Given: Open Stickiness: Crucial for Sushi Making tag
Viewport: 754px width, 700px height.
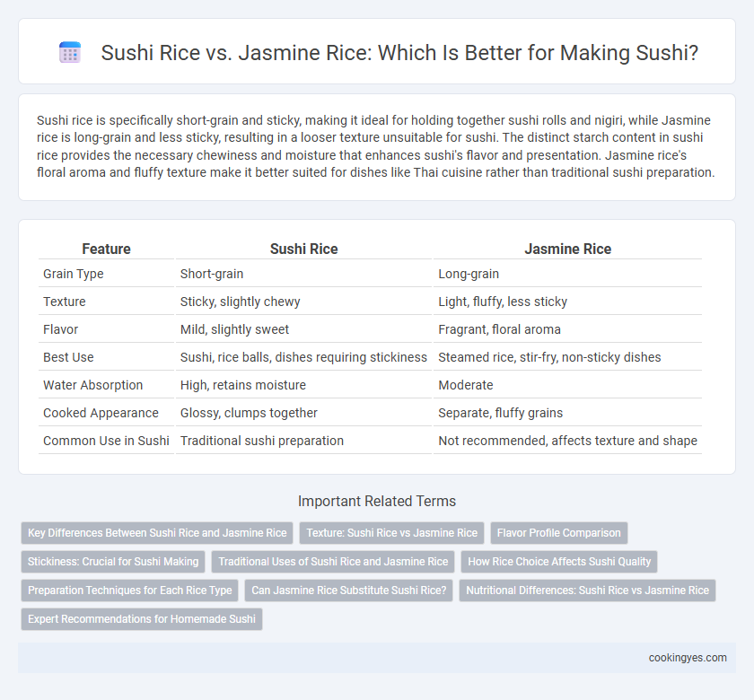Looking at the screenshot, I should point(113,562).
